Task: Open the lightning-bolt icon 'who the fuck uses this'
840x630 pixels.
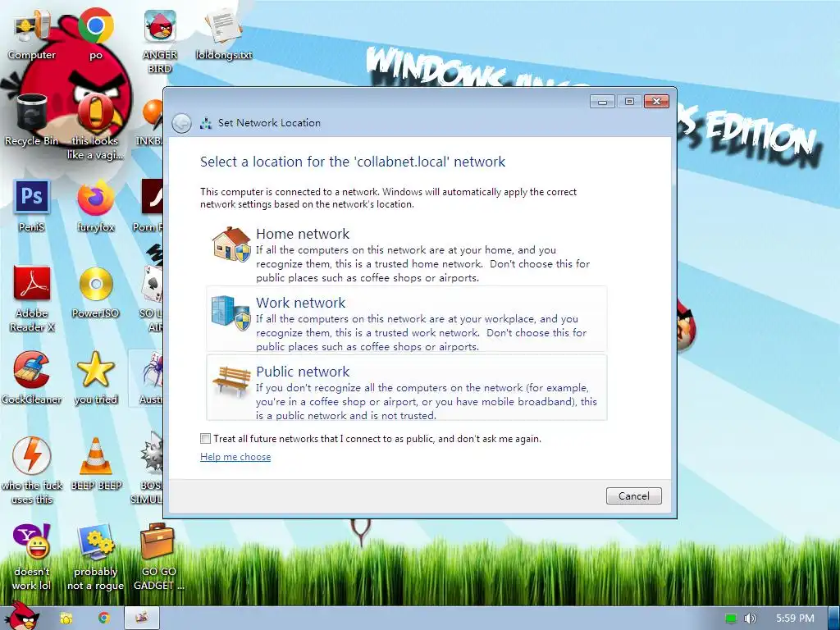Action: click(32, 470)
